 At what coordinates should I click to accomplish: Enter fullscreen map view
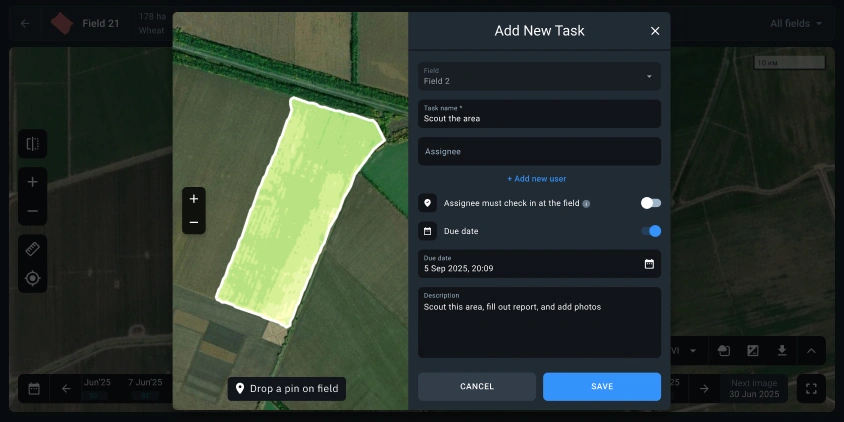tap(811, 389)
